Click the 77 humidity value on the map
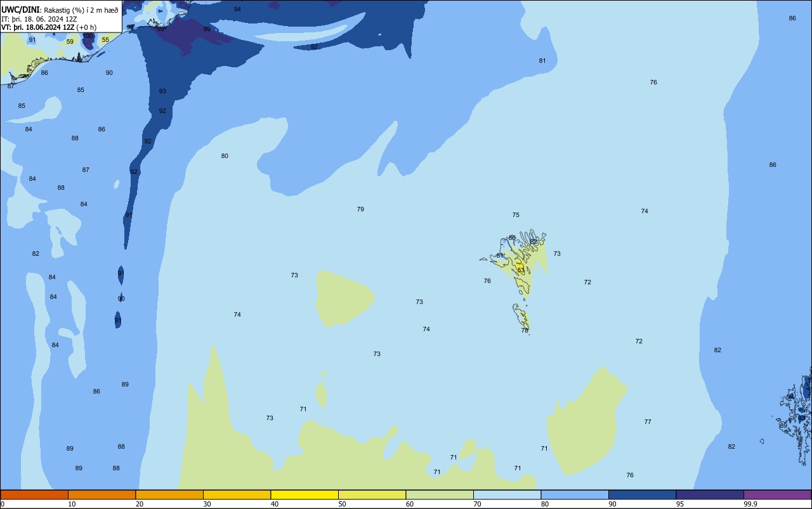This screenshot has width=812, height=509. [x=648, y=422]
